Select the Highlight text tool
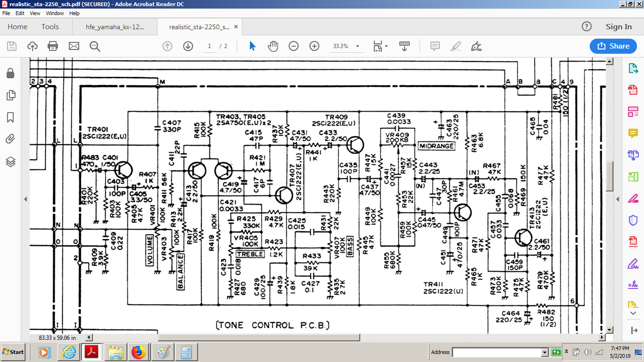 tap(455, 46)
